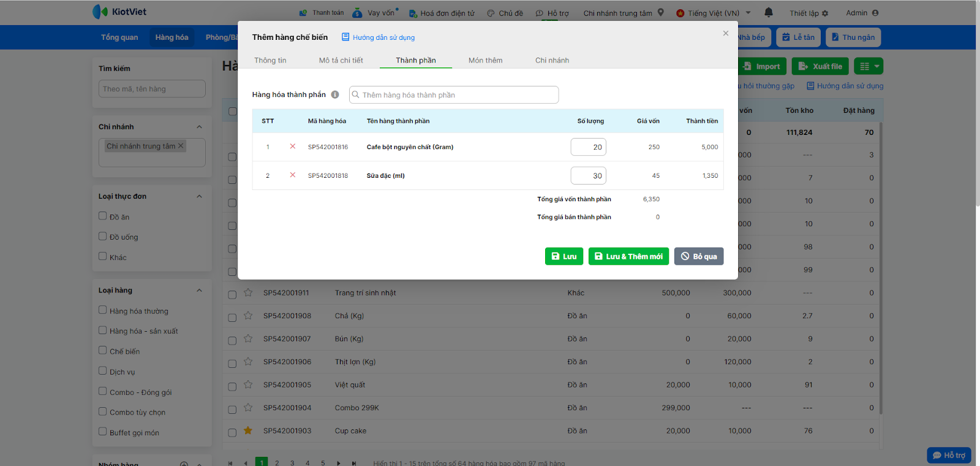Select the row checkbox for SP542001905

(x=232, y=387)
